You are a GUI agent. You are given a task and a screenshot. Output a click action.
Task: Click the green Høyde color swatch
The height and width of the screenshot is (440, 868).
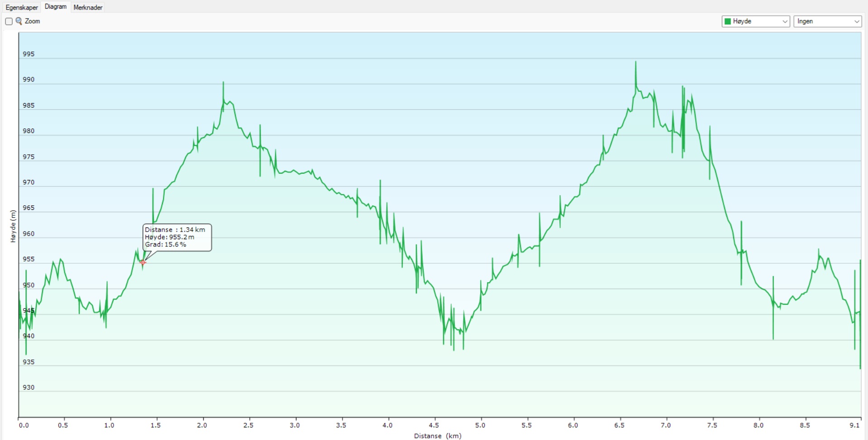click(728, 21)
